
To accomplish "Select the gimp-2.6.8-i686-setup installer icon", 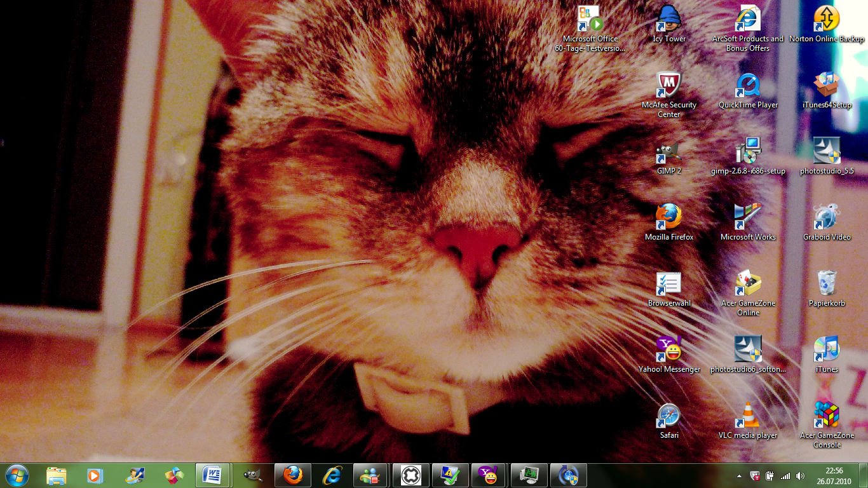I will click(748, 158).
